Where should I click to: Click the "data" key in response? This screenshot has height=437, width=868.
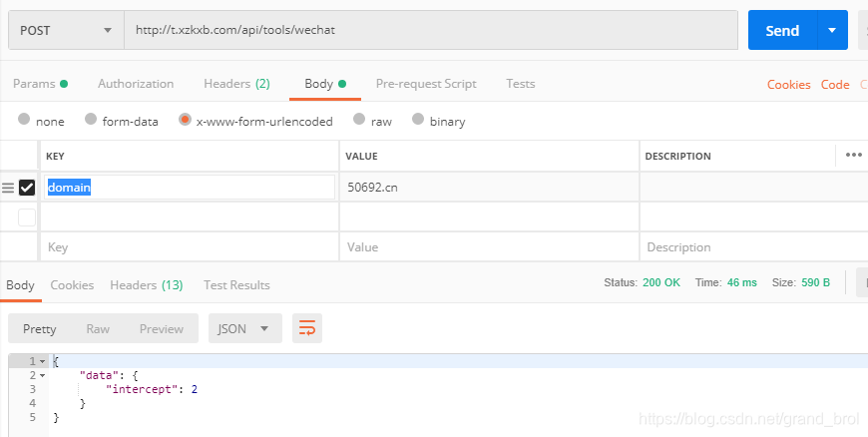(x=97, y=375)
